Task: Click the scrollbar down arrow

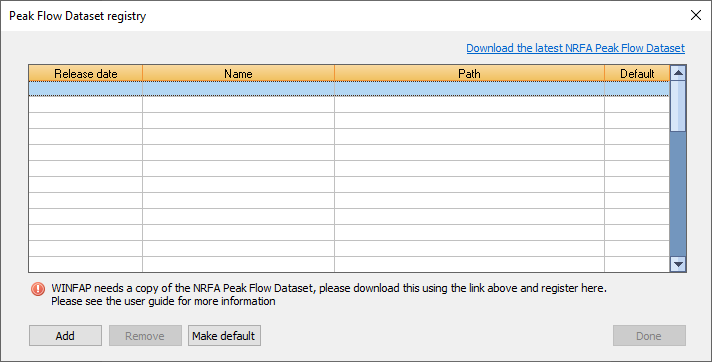Action: [x=678, y=264]
